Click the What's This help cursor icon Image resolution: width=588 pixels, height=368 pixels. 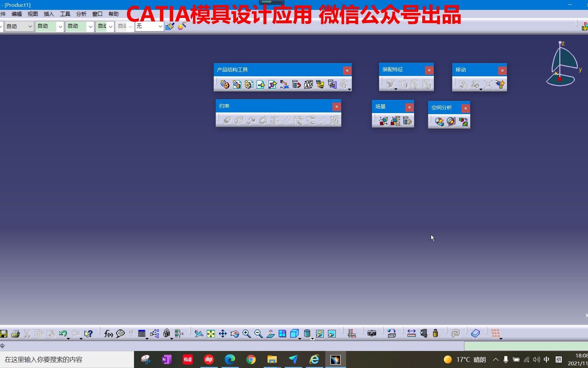coord(88,334)
